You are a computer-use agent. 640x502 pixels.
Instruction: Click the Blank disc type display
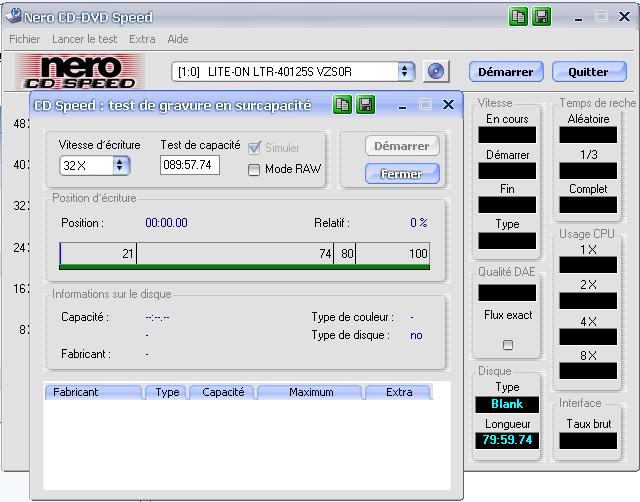(507, 404)
